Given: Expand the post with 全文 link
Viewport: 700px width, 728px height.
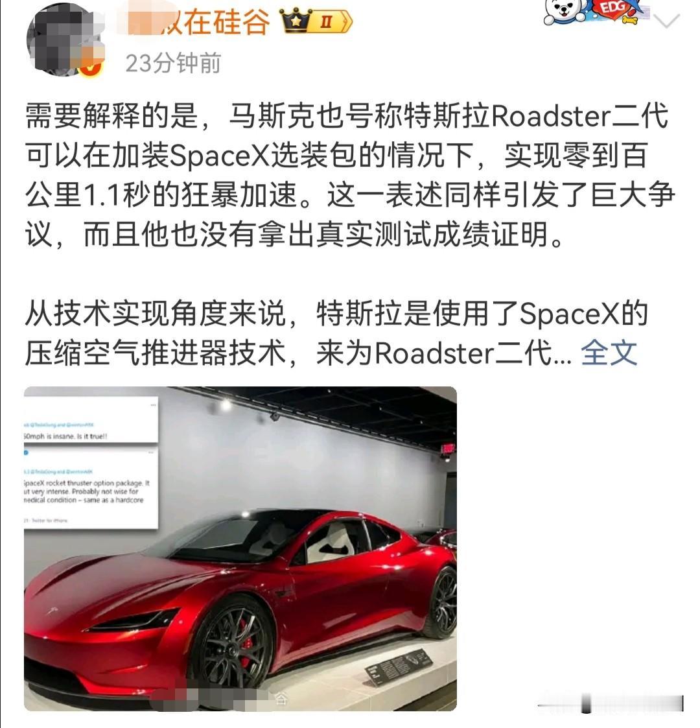Looking at the screenshot, I should point(609,353).
